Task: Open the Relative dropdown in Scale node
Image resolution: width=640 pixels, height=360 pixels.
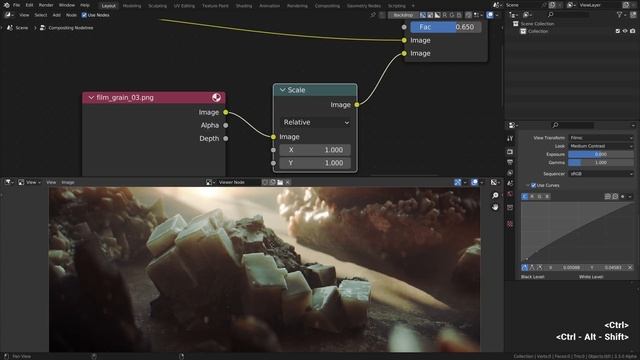Action: point(316,122)
